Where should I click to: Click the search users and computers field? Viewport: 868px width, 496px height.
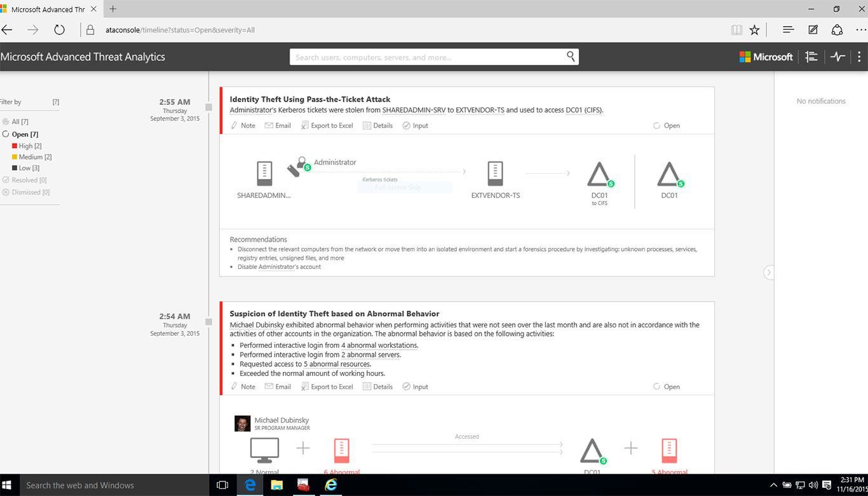[x=426, y=57]
